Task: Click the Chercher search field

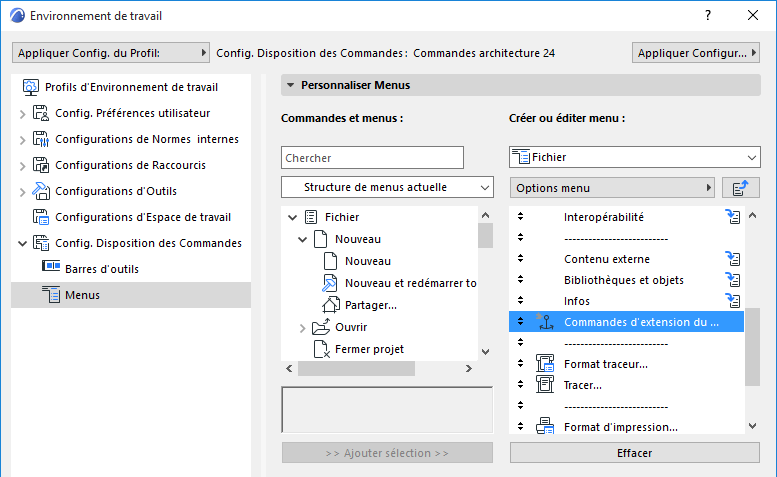Action: point(372,158)
